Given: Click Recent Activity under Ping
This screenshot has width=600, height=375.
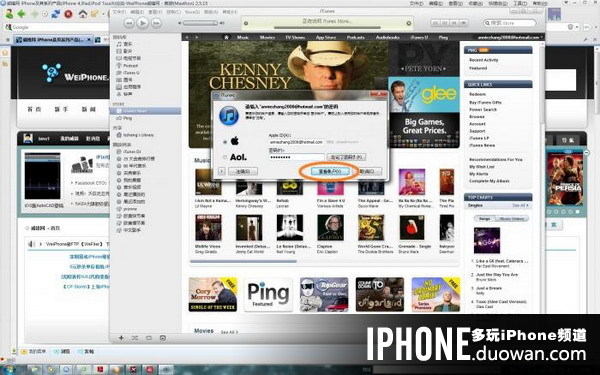Looking at the screenshot, I should pyautogui.click(x=484, y=60).
